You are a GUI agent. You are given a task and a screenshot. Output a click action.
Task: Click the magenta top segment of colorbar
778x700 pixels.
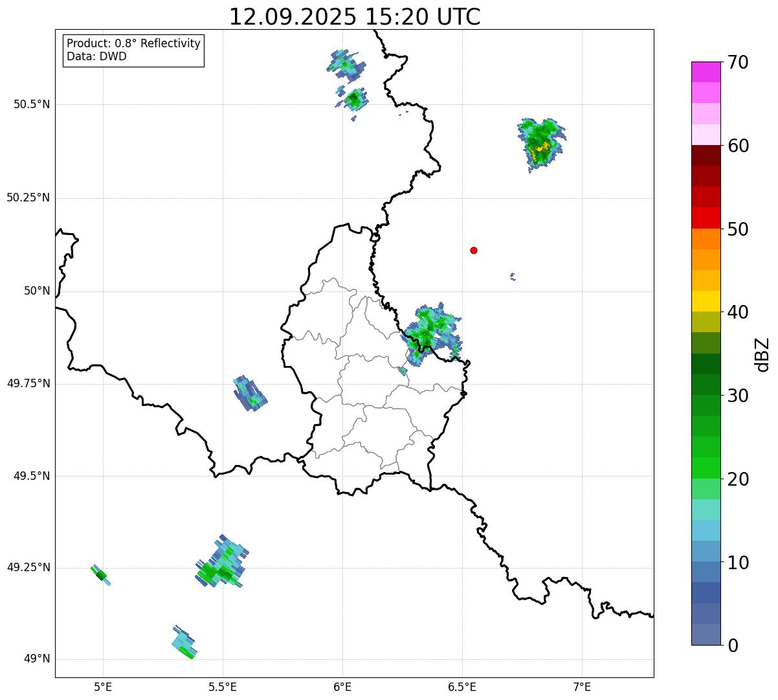[706, 72]
